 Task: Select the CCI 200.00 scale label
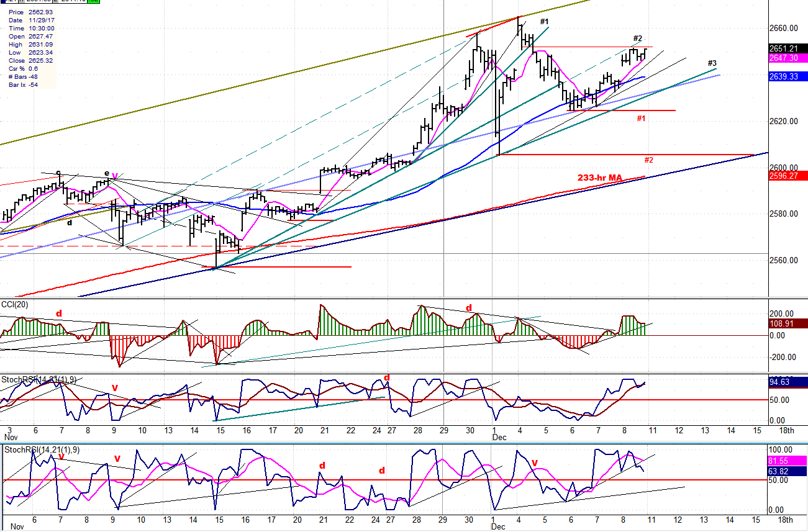[782, 314]
